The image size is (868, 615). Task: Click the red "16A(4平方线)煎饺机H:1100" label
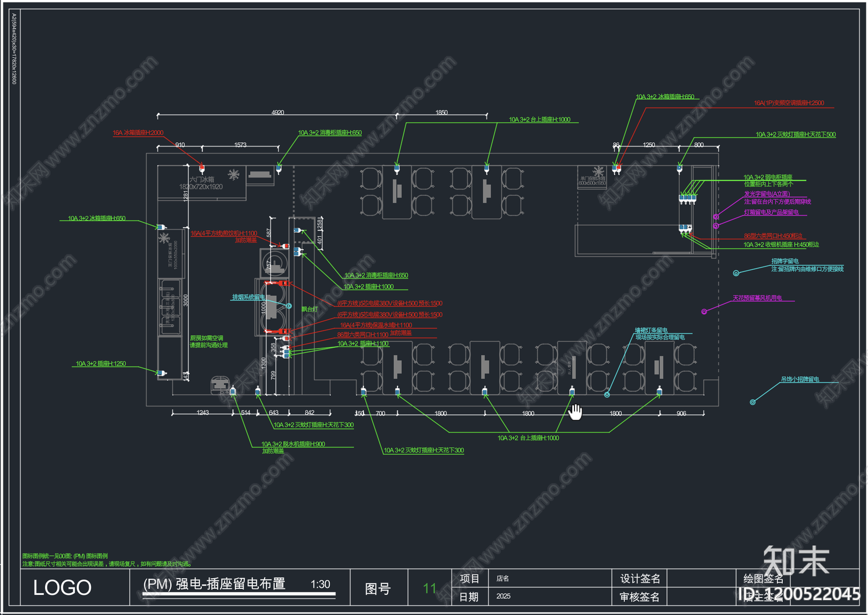pyautogui.click(x=224, y=233)
